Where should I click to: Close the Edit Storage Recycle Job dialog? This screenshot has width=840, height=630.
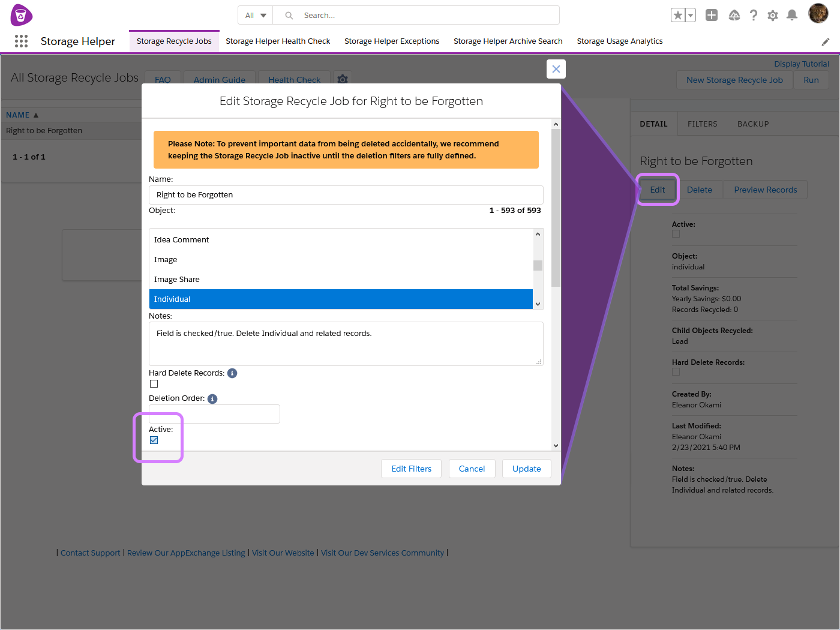[556, 69]
